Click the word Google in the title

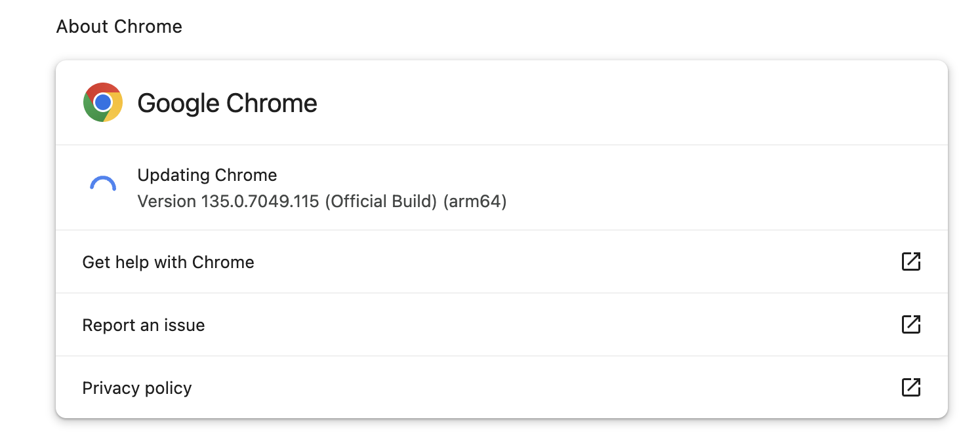point(178,104)
